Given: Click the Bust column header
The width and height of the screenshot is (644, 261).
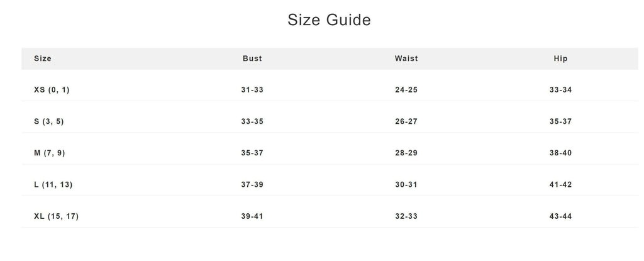Looking at the screenshot, I should 252,58.
